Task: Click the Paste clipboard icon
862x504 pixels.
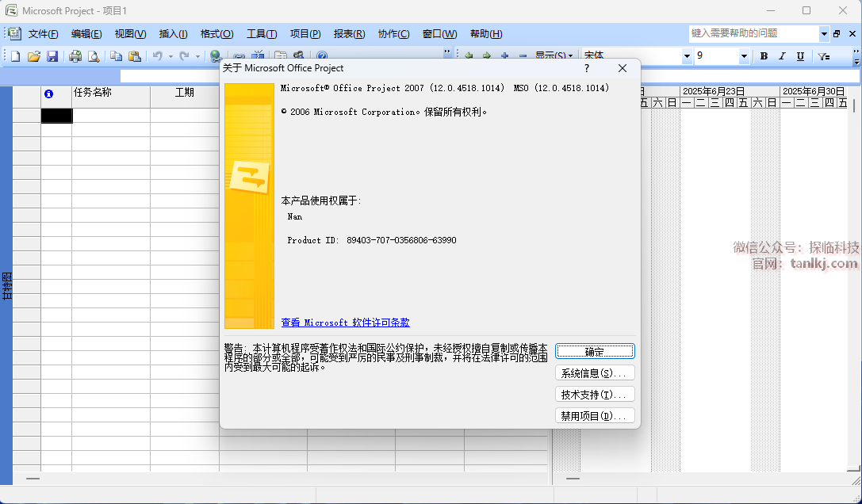Action: pos(135,56)
